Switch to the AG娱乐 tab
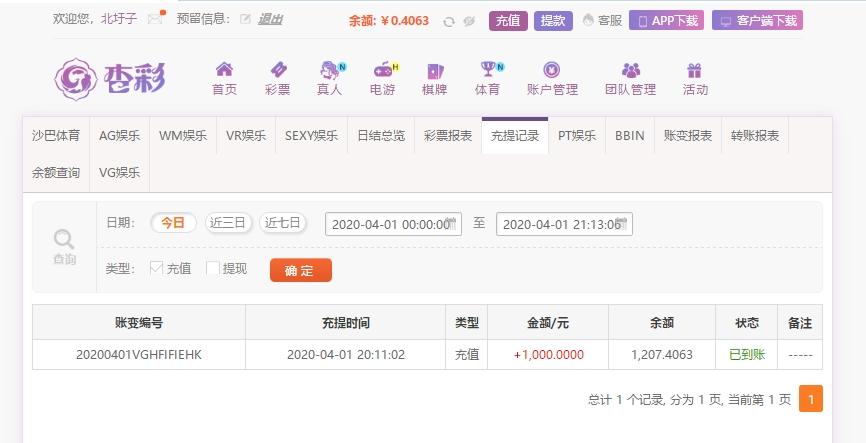The image size is (866, 443). pos(120,136)
